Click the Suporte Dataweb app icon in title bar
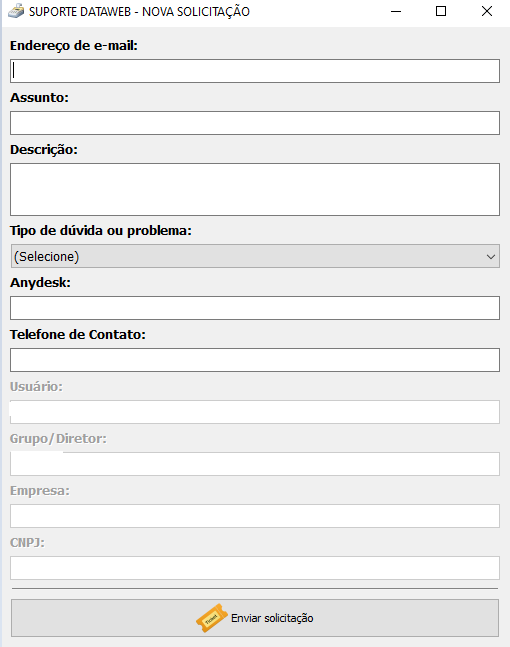The image size is (510, 647). click(x=16, y=11)
